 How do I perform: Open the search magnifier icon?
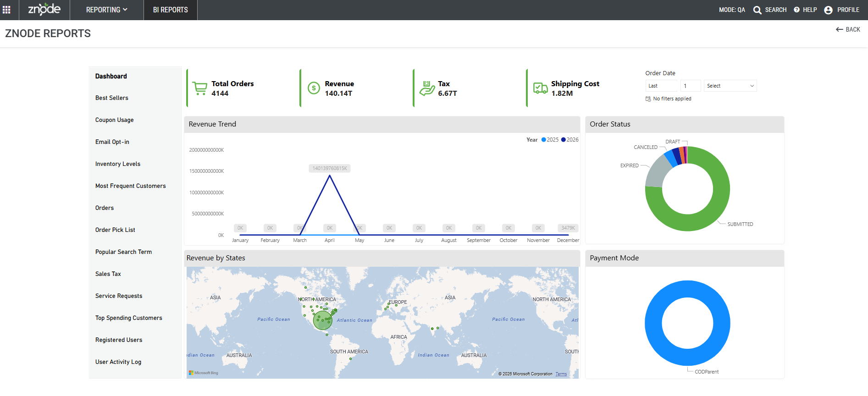click(x=757, y=10)
